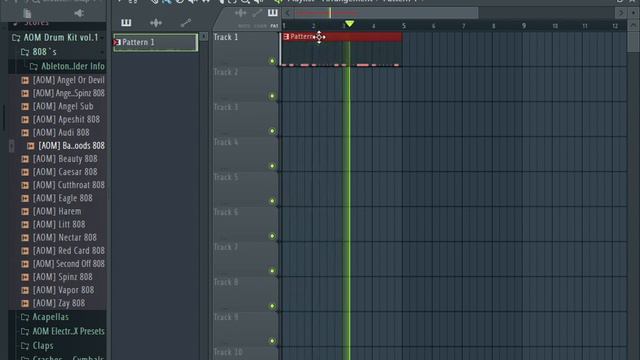
Task: Click waveform icon beside [AOM] Cutthroat 808
Action: [x=25, y=185]
